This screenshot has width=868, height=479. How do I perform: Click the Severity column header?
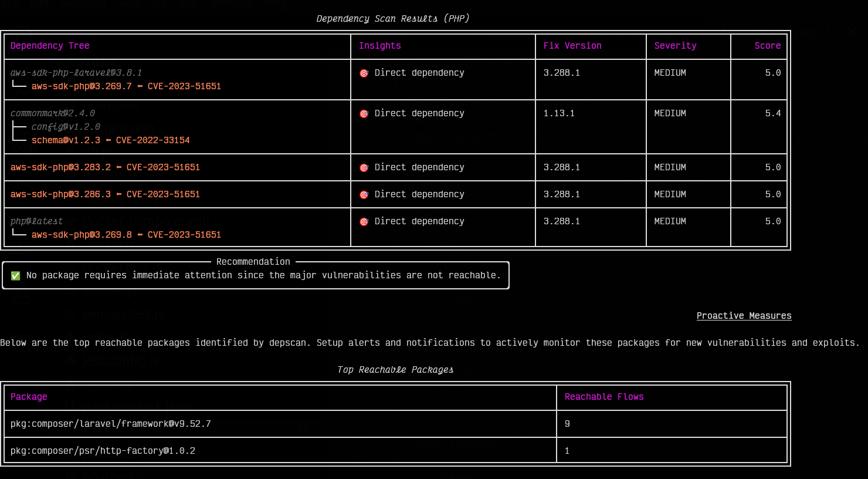pos(675,46)
